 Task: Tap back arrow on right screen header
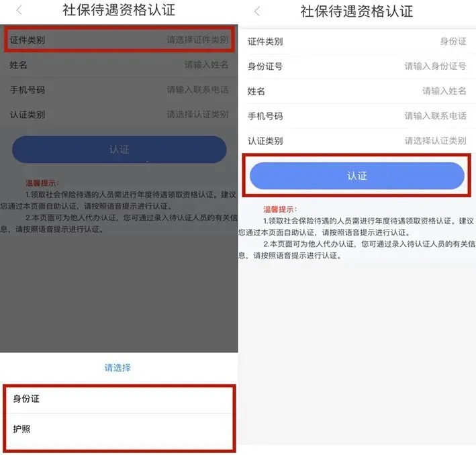257,11
